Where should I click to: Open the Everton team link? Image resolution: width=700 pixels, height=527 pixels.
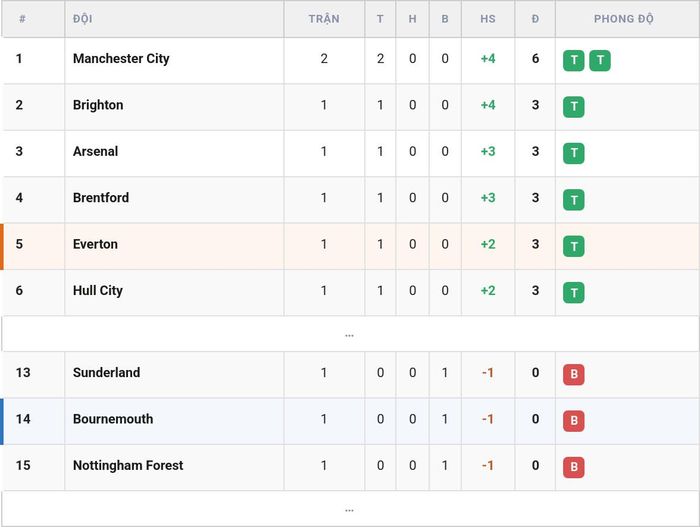(x=95, y=244)
